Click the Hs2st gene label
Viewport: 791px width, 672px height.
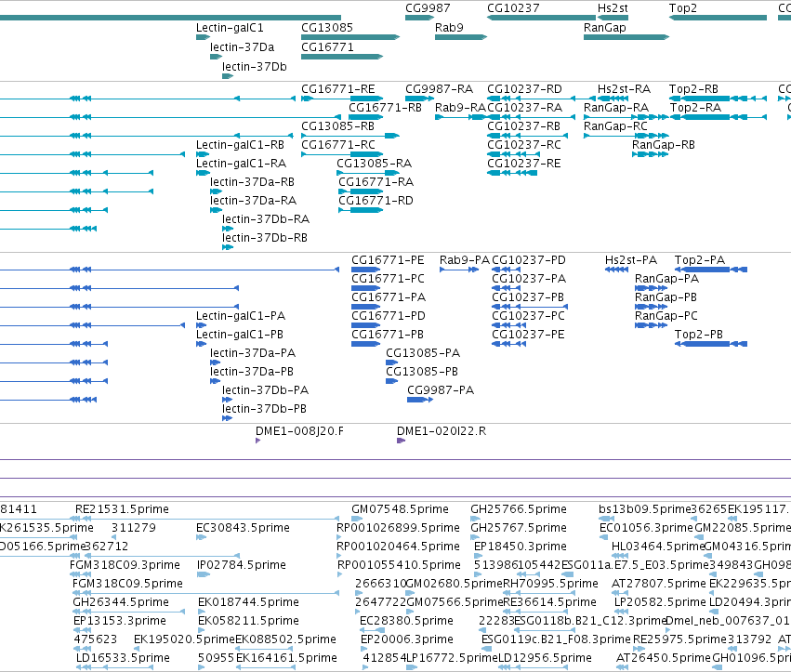click(x=613, y=8)
